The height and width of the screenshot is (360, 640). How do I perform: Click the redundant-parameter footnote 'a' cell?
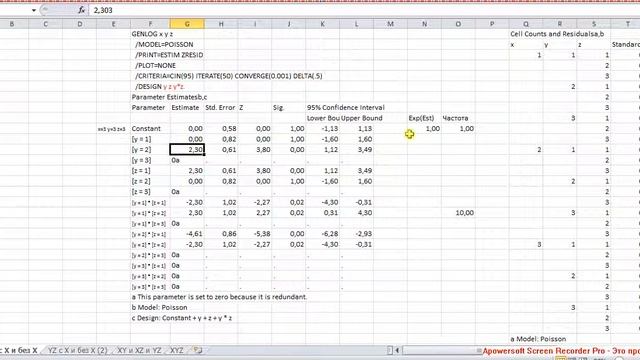[x=219, y=297]
